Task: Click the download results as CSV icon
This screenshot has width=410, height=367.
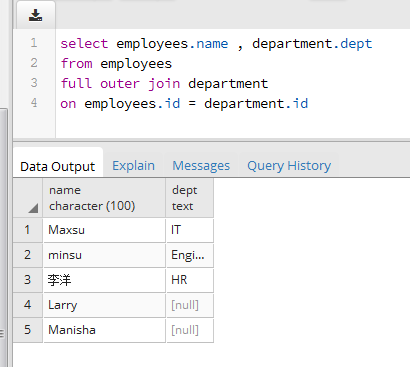Action: 35,15
